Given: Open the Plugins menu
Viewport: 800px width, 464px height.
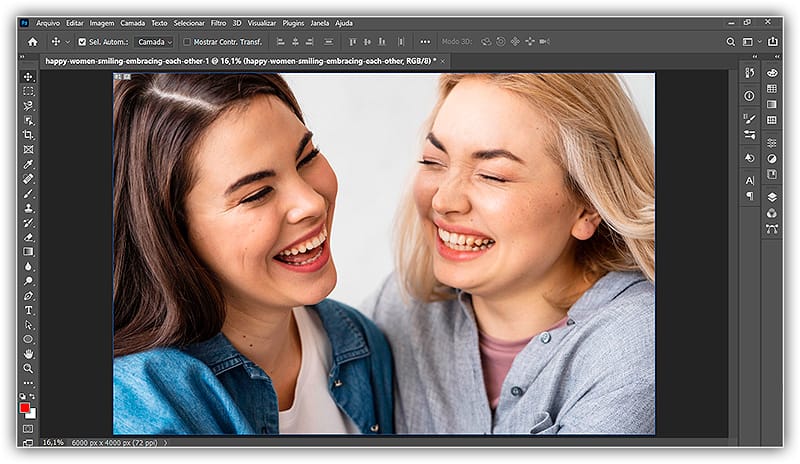Looking at the screenshot, I should coord(293,23).
